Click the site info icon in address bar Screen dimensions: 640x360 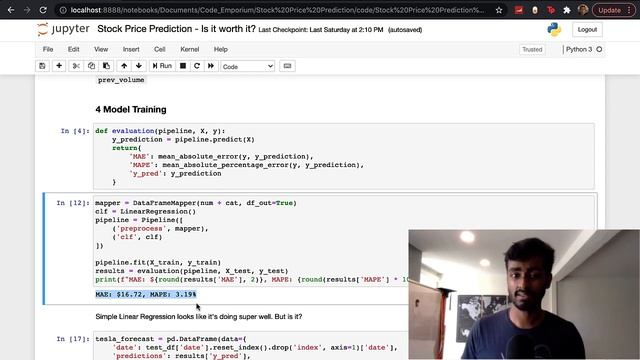63,10
